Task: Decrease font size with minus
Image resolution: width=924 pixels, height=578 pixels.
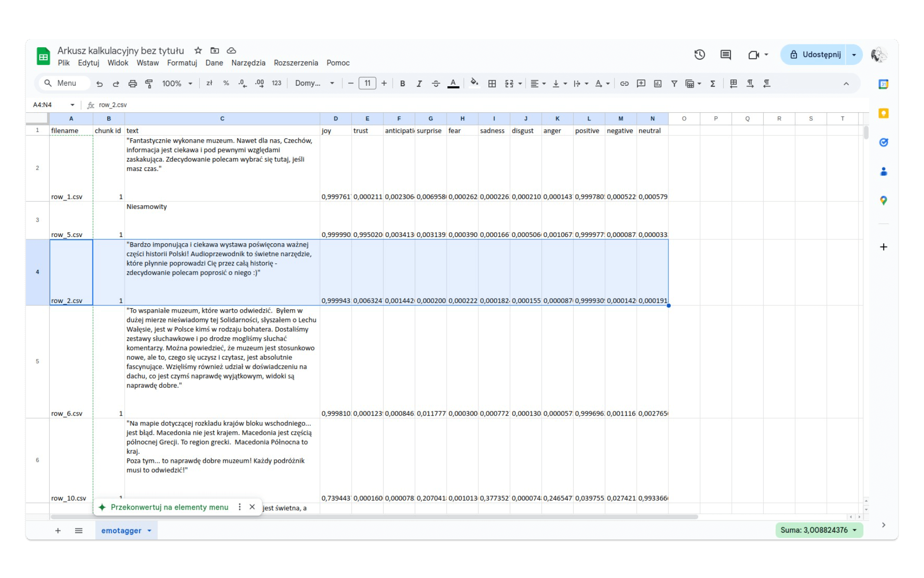Action: 351,83
